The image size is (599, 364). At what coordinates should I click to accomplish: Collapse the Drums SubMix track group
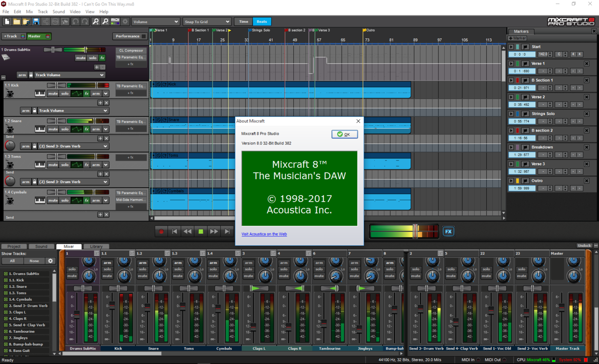pyautogui.click(x=4, y=77)
